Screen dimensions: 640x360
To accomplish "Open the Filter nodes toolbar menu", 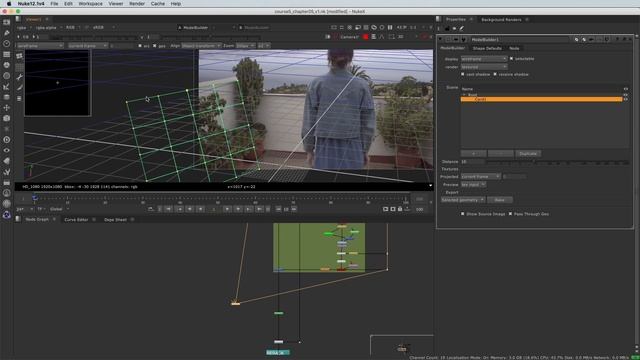I will click(7, 76).
